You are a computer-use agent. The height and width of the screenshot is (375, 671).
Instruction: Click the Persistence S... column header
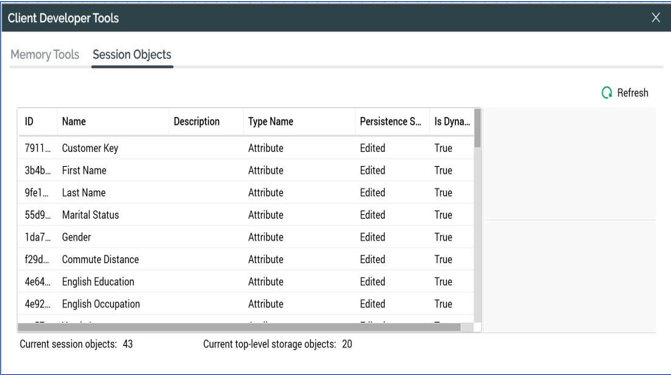[x=392, y=122]
